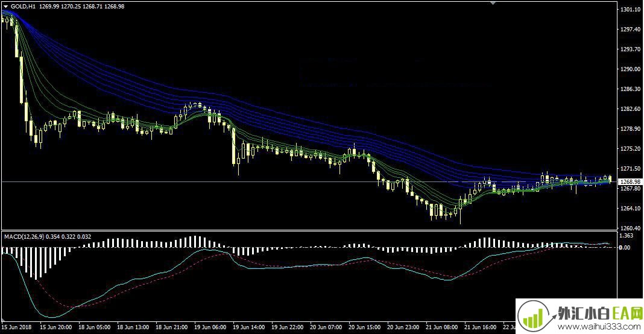Click the OHLC values 1269.99 1270.25 1268.71 1268.98
Screen dimensions: 644x334
82,7
